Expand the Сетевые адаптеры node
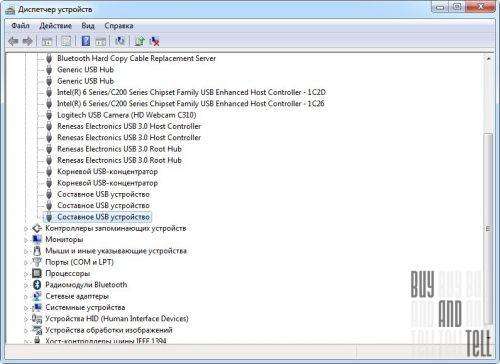 click(26, 297)
